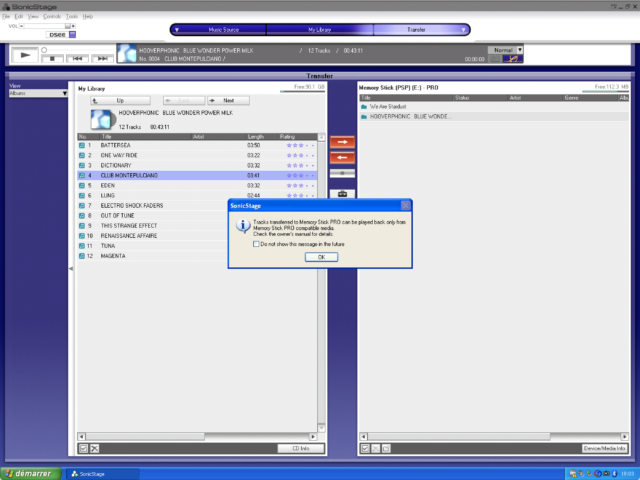The image size is (640, 480).
Task: Open the démarrer Start button
Action: [x=31, y=473]
